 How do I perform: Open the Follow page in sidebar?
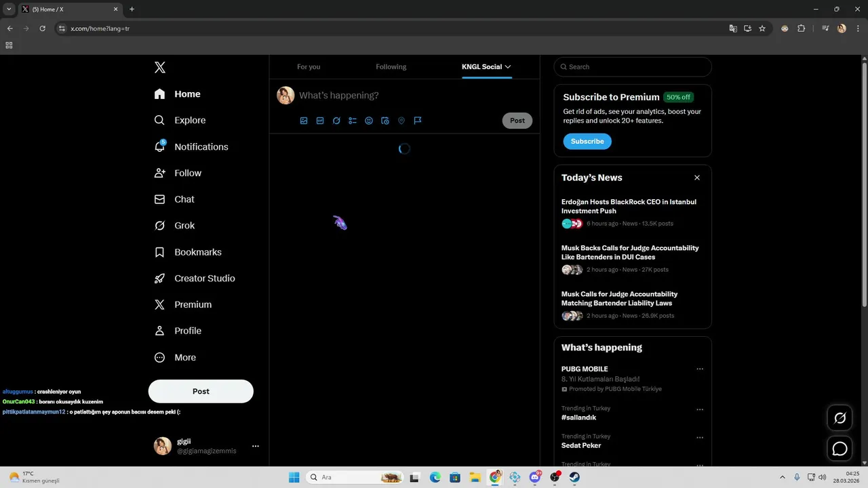[178, 173]
